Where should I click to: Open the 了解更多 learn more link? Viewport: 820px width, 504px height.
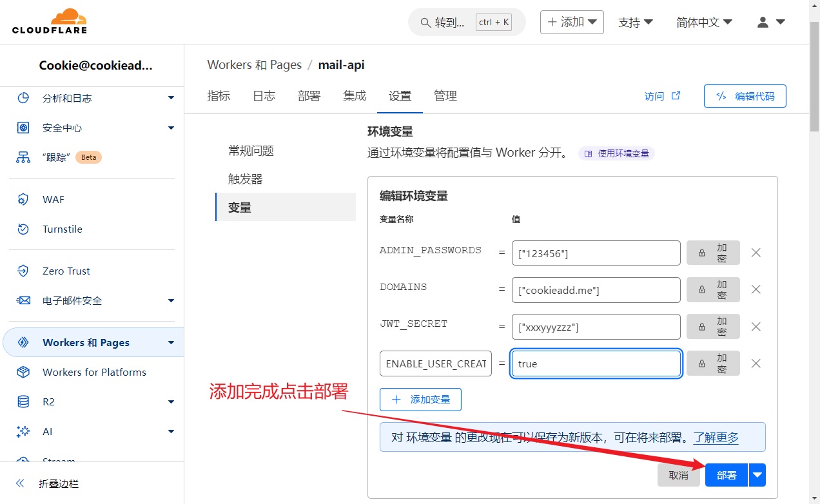(716, 438)
